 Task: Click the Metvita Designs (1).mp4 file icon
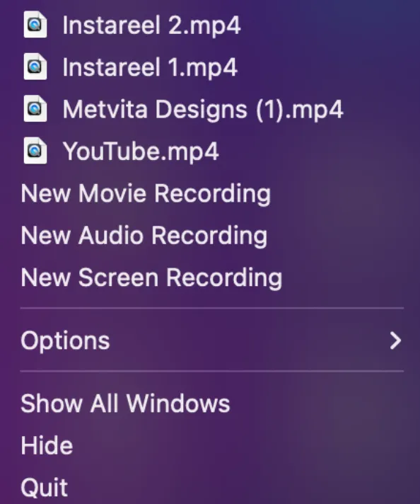[x=35, y=108]
